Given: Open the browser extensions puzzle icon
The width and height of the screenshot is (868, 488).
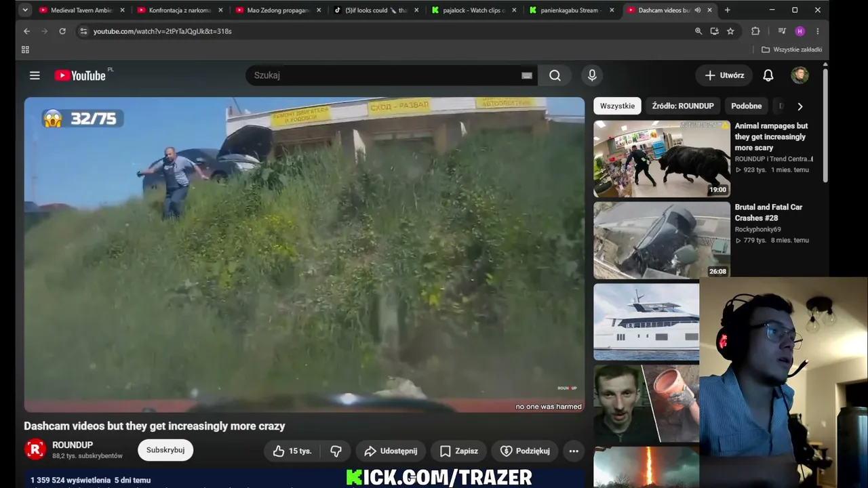Looking at the screenshot, I should point(755,31).
